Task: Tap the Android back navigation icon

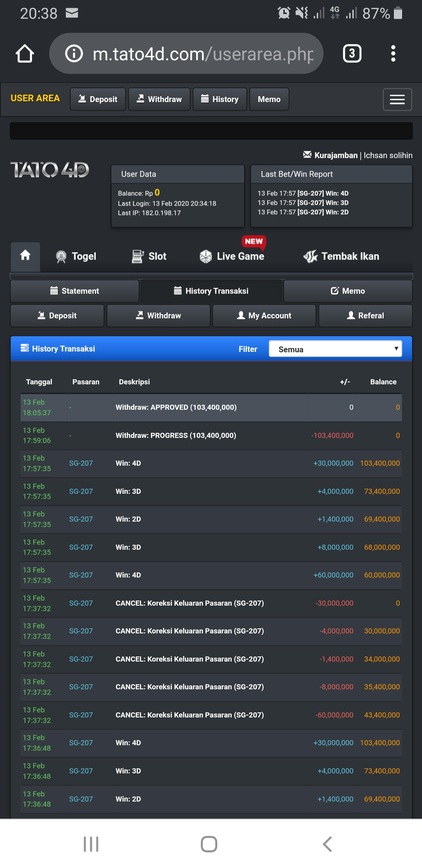Action: coord(327,844)
